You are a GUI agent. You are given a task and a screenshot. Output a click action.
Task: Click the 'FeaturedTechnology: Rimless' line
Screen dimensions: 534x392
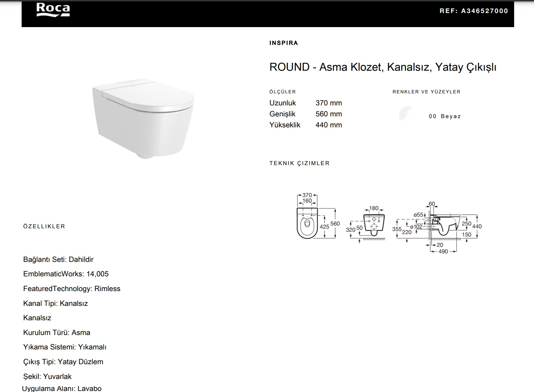click(72, 289)
